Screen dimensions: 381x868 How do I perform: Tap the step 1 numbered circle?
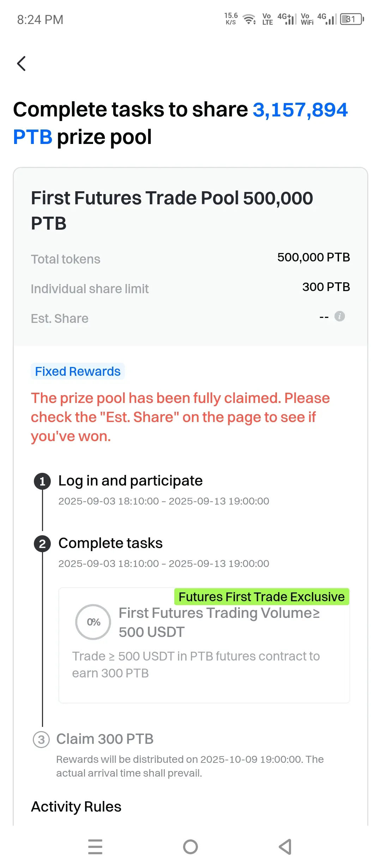(x=42, y=481)
